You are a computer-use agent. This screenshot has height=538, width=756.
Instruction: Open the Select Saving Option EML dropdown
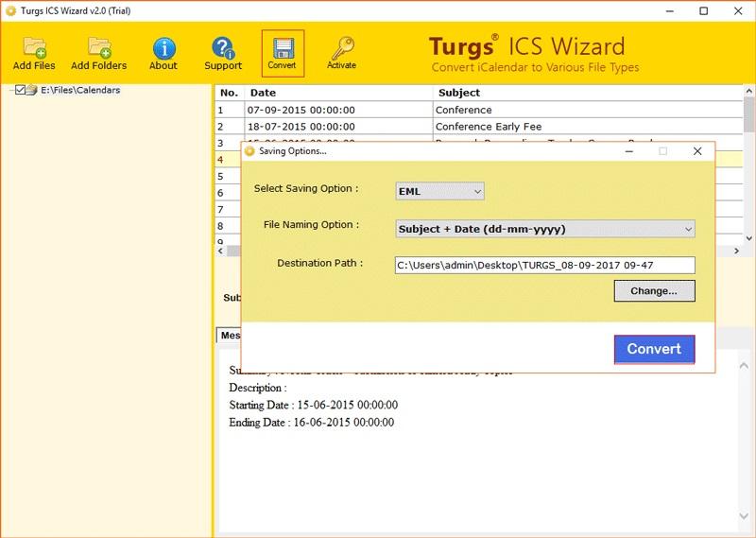[439, 191]
